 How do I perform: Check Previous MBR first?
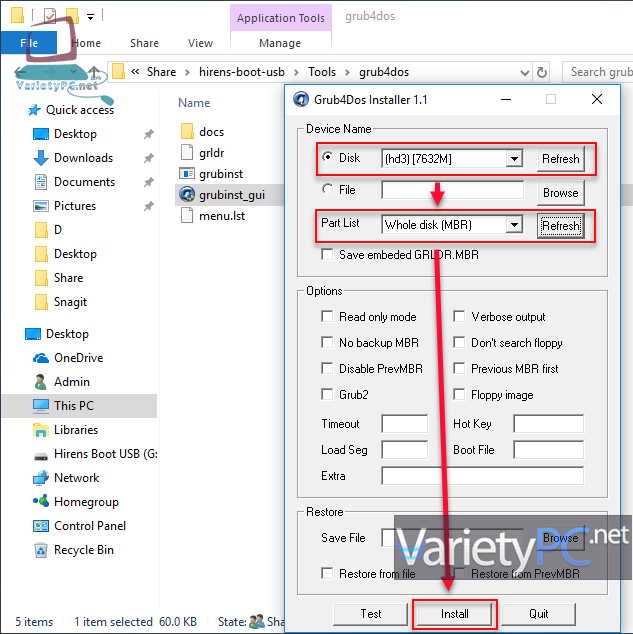tap(459, 368)
